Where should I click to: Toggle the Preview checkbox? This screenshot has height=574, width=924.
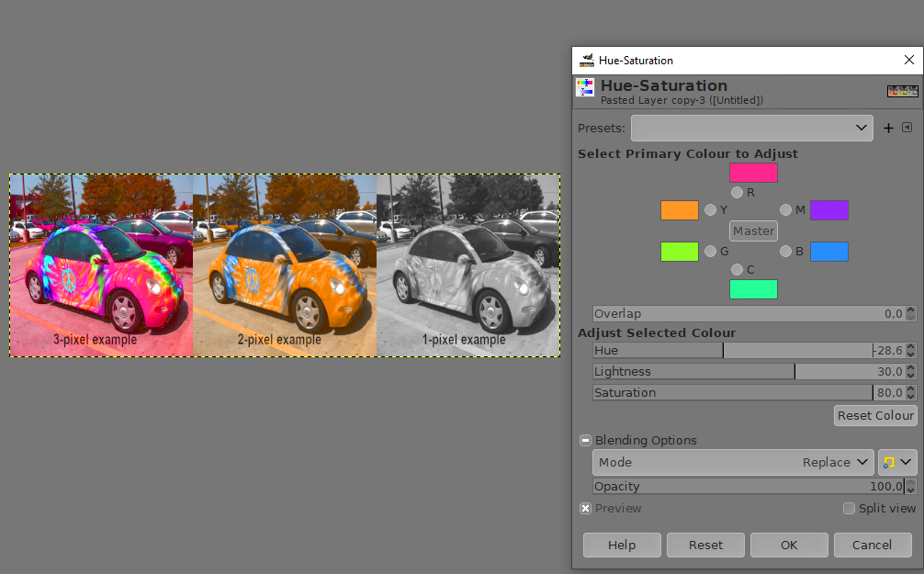[585, 509]
